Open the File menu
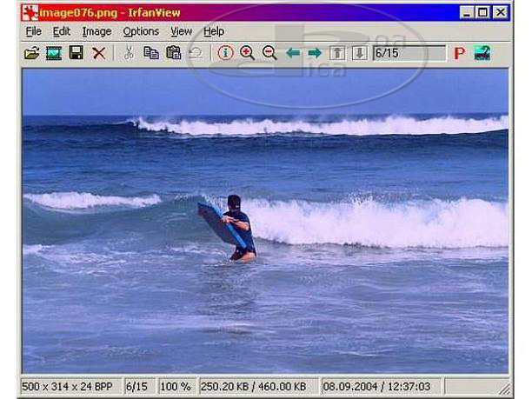 (x=33, y=31)
